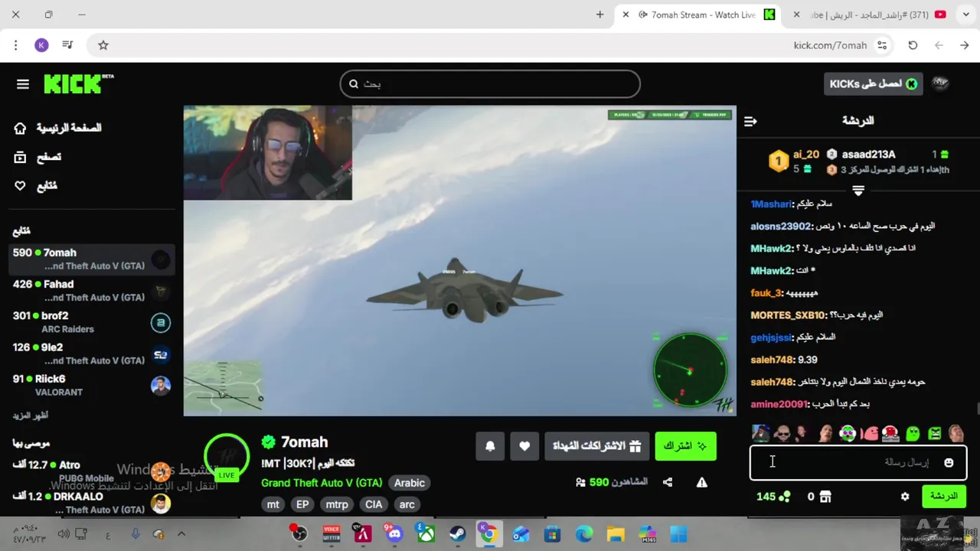This screenshot has height=551, width=980.
Task: Bookmark this page with the star
Action: [103, 45]
